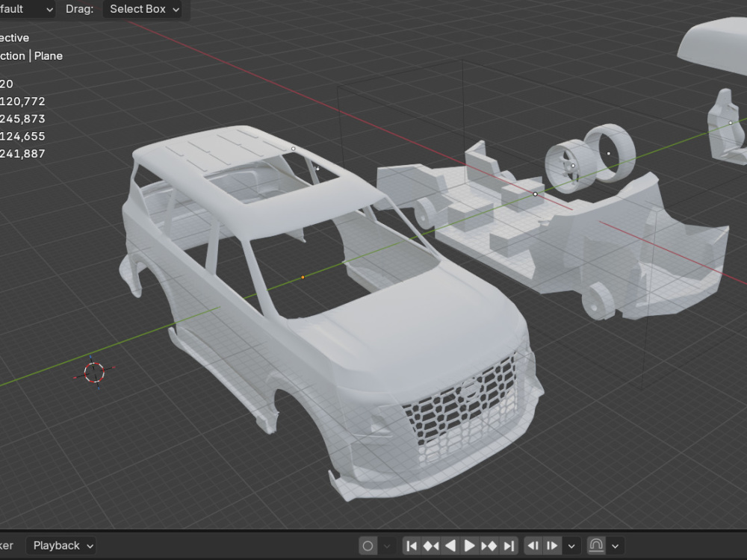This screenshot has height=560, width=747.
Task: Step back one frame
Action: pyautogui.click(x=533, y=546)
